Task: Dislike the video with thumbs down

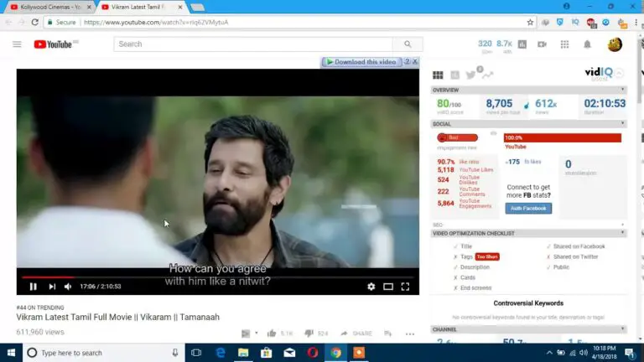Action: tap(309, 333)
